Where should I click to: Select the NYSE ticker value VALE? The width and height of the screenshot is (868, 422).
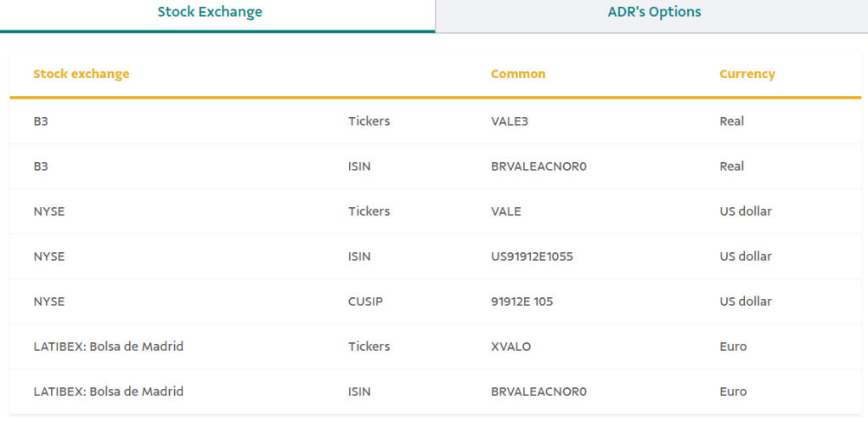(x=506, y=211)
